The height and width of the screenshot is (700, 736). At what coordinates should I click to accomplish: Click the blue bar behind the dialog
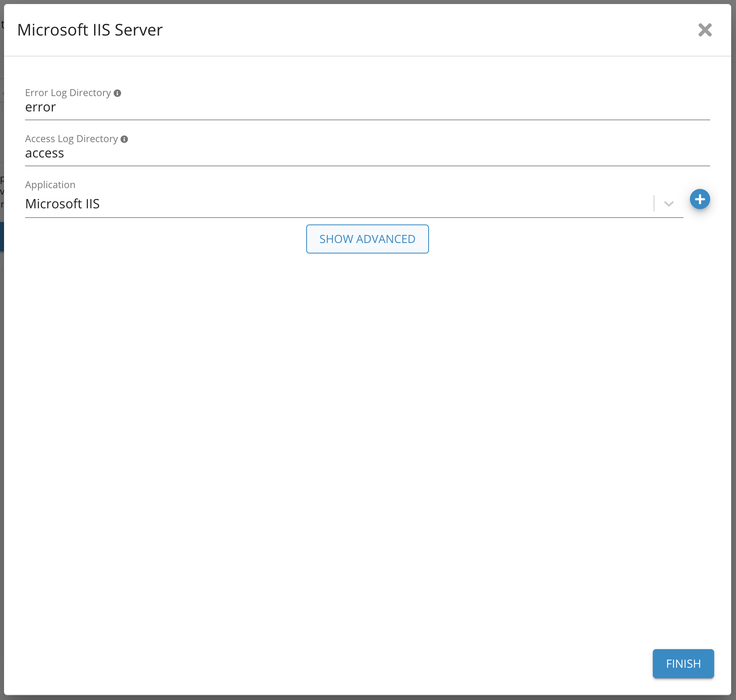[2, 236]
